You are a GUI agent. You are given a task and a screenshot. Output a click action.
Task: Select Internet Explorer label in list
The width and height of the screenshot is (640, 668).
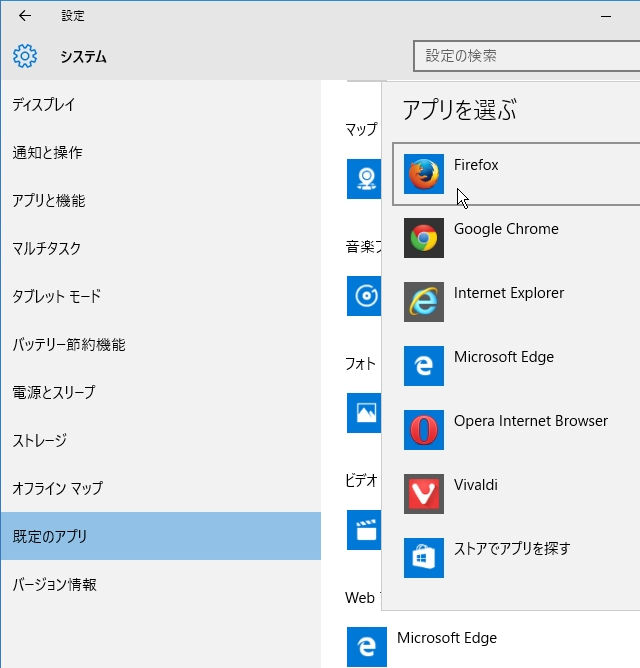tap(509, 293)
